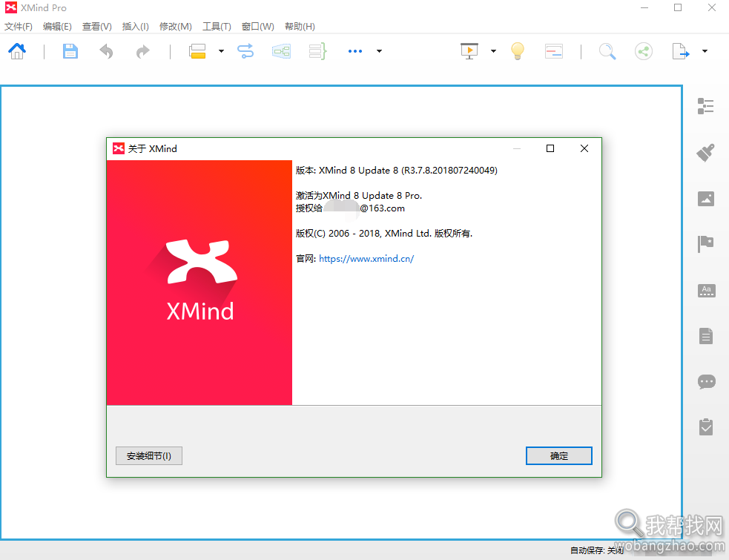Open Format panel with brush icon
Screen dimensions: 729x560
[x=706, y=153]
